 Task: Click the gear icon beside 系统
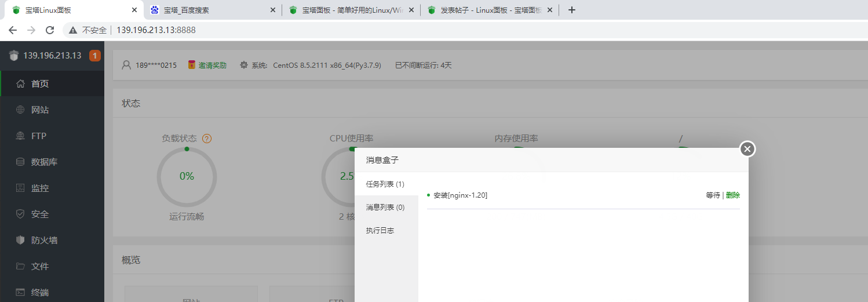(x=244, y=65)
